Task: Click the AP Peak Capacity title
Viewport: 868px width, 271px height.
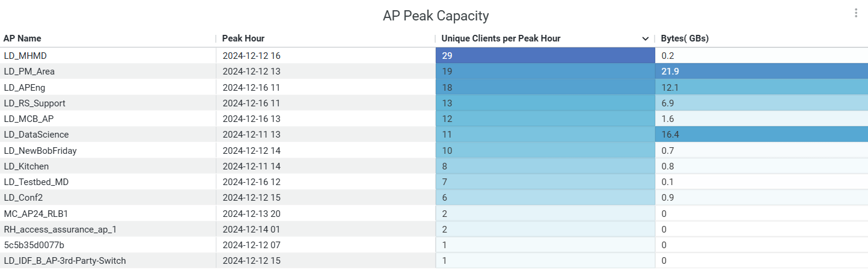Action: [x=436, y=16]
